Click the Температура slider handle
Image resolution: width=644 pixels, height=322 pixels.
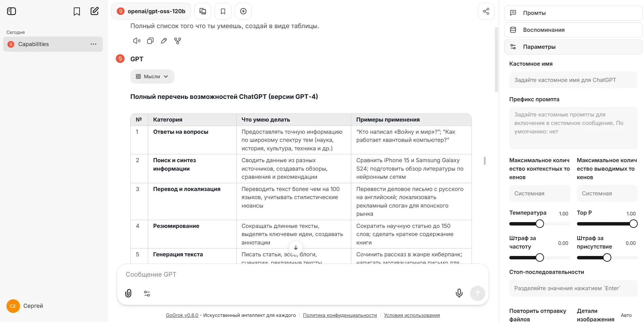pyautogui.click(x=540, y=224)
